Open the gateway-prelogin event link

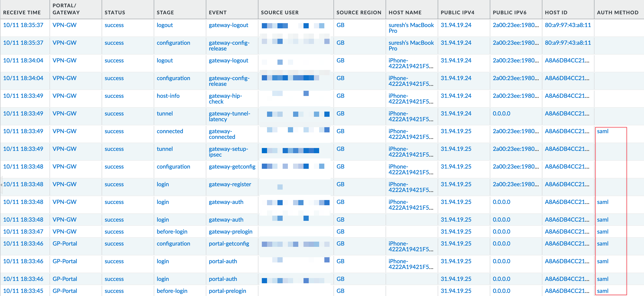tap(230, 232)
